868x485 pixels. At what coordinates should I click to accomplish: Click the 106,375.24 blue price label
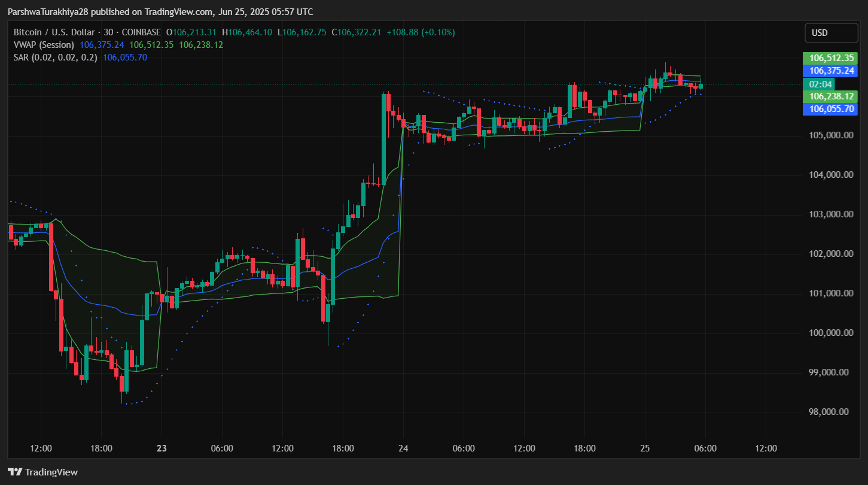[x=830, y=71]
